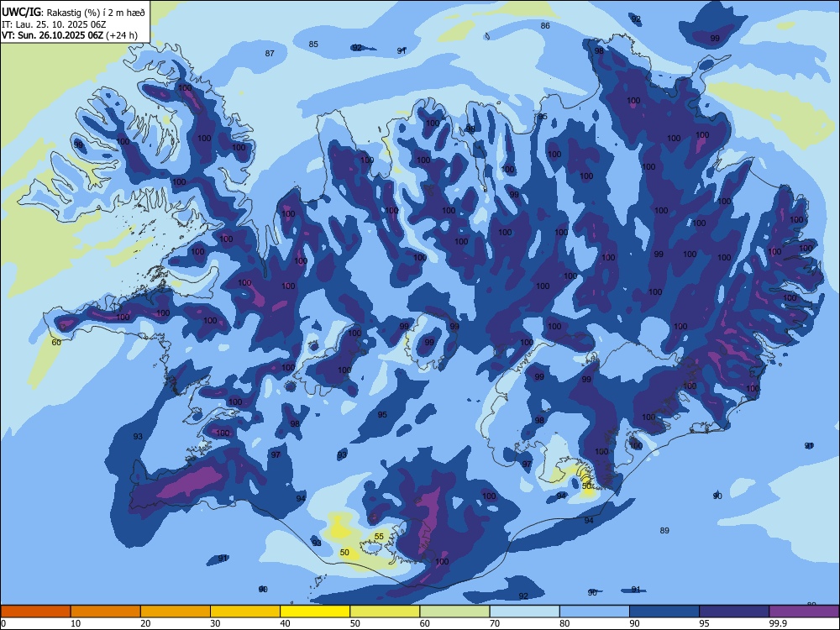Click the map title 'UWC/IG: Rakastig (%) í 2 m hæð'

[73, 12]
